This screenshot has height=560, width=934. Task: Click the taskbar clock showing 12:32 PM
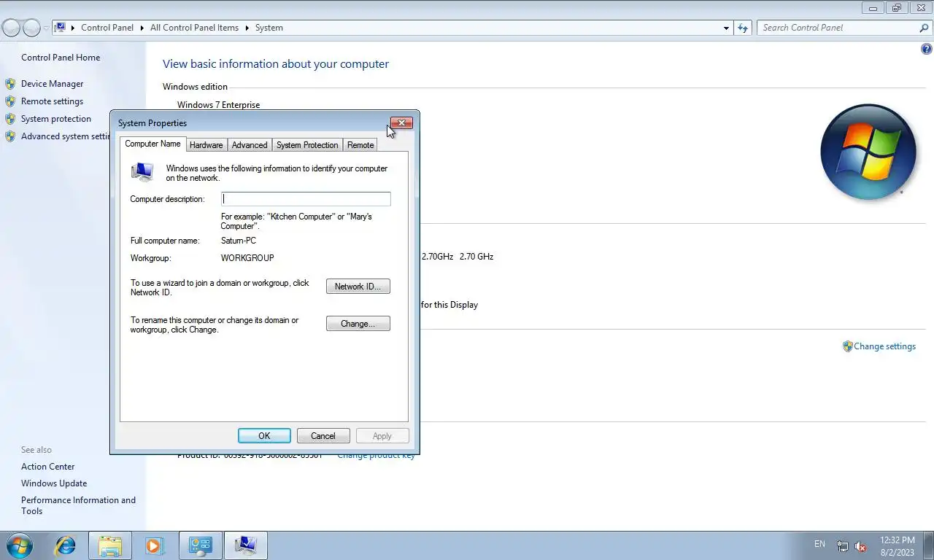(897, 546)
